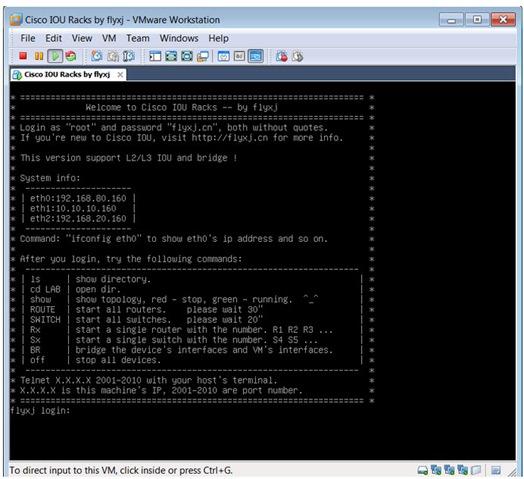The height and width of the screenshot is (479, 524).
Task: Expand the Windows menu
Action: [179, 38]
